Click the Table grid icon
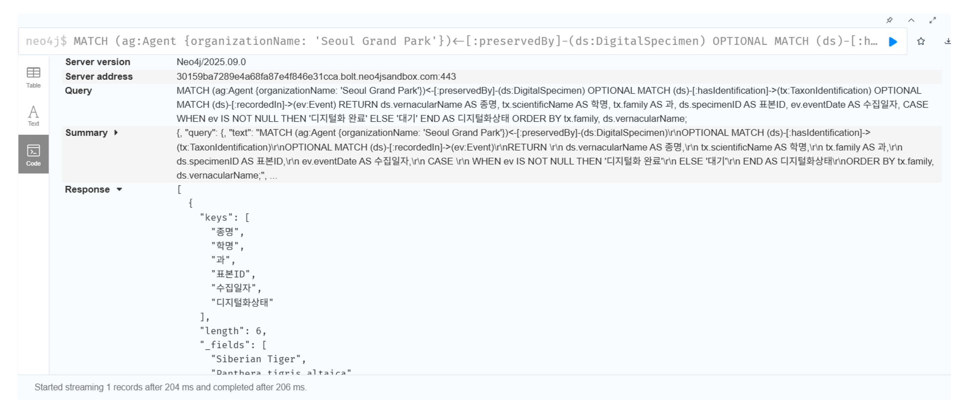Image resolution: width=980 pixels, height=410 pixels. [33, 72]
